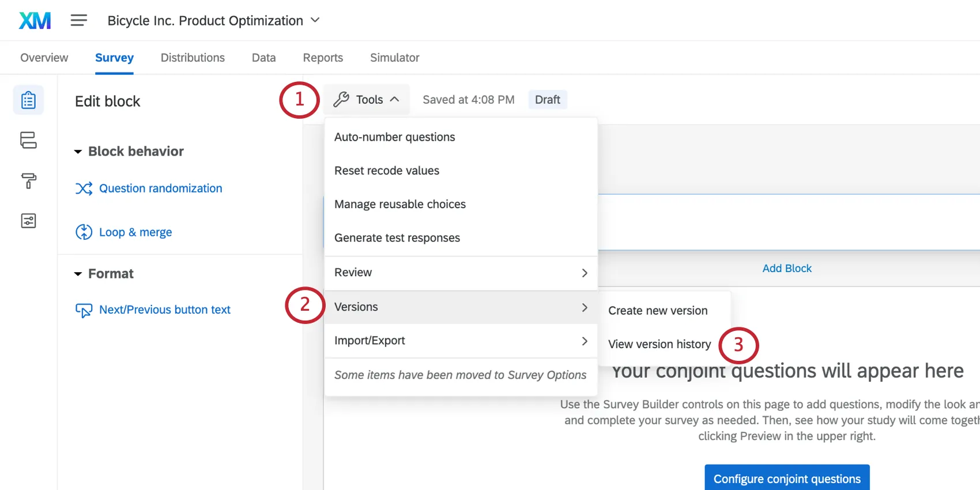The width and height of the screenshot is (980, 490).
Task: Click the Question randomization shuffle icon
Action: 84,189
